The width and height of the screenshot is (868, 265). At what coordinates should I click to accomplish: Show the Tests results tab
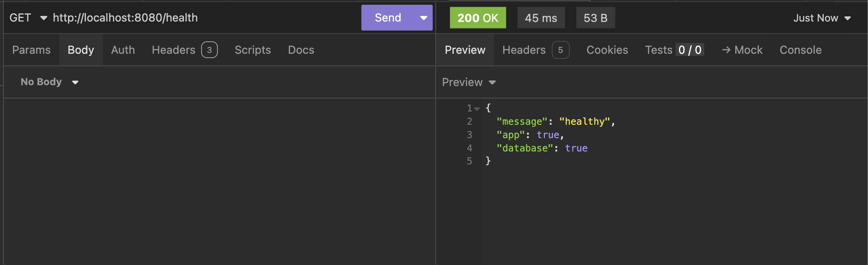pos(673,50)
